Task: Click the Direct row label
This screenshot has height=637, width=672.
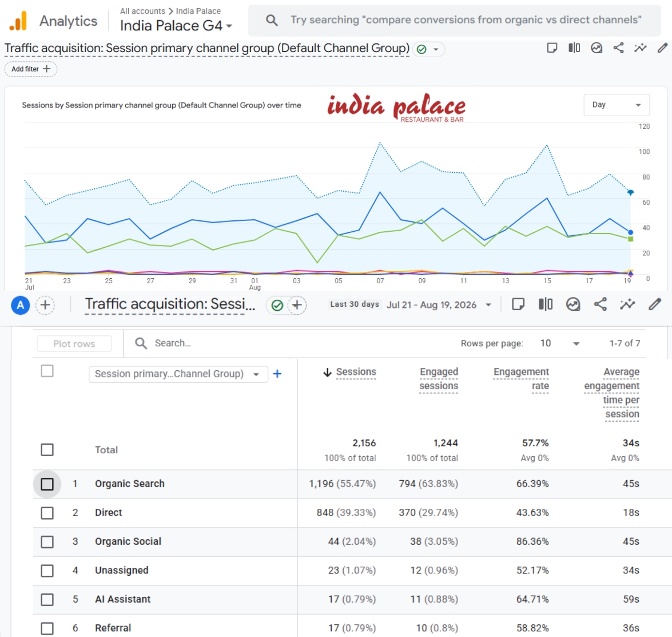Action: coord(109,513)
